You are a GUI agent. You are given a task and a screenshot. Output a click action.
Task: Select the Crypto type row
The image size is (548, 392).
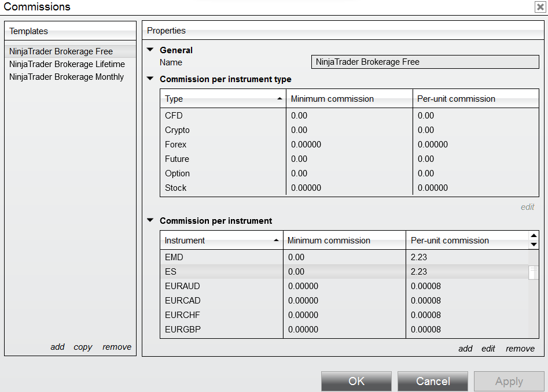[x=350, y=130]
